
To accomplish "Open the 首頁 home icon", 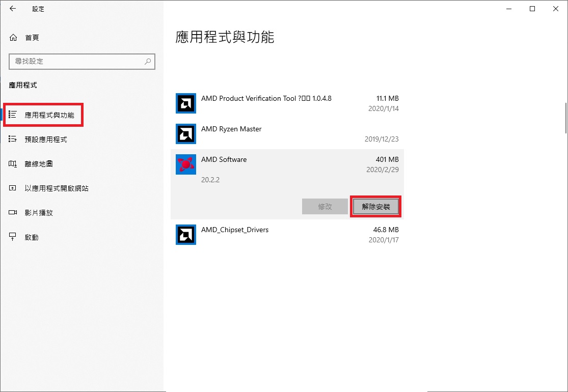I will [13, 37].
